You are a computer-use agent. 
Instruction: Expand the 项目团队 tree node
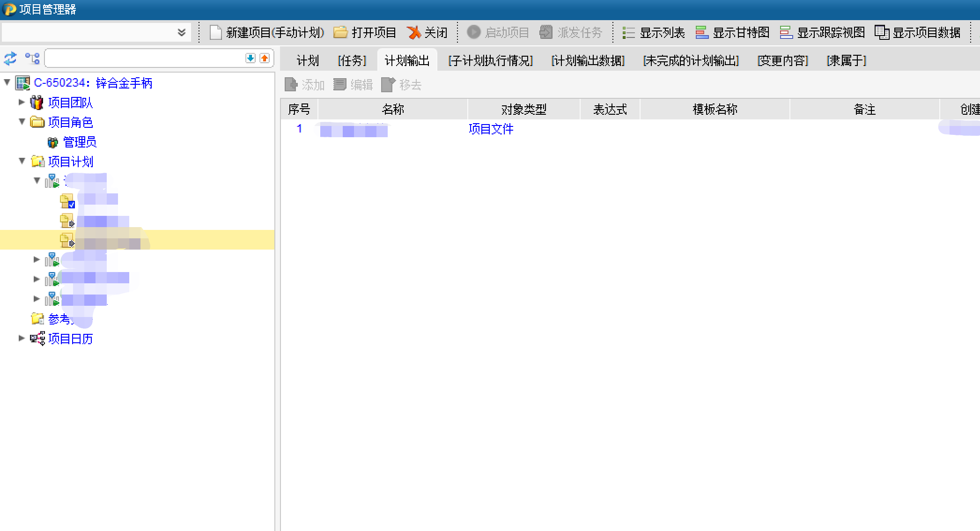coord(22,102)
